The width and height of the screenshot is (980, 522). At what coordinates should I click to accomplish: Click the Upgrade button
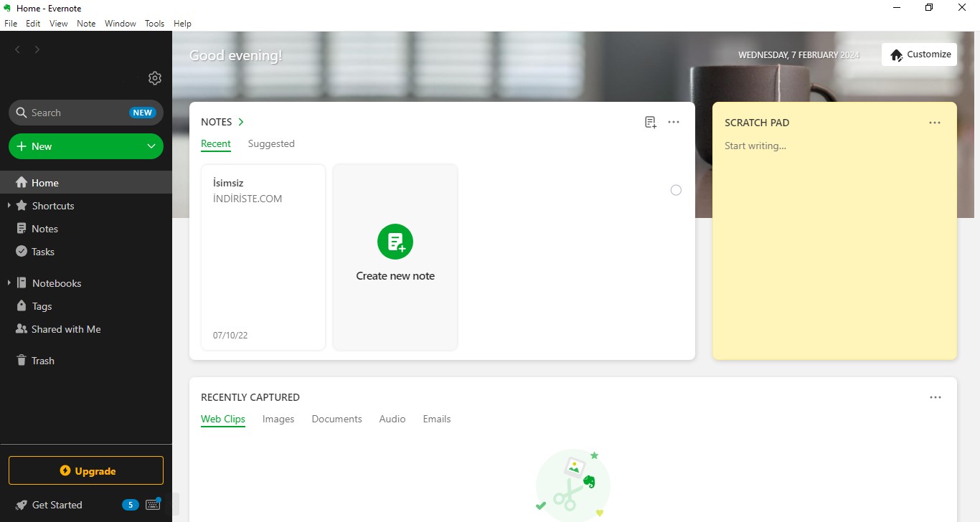pyautogui.click(x=86, y=471)
